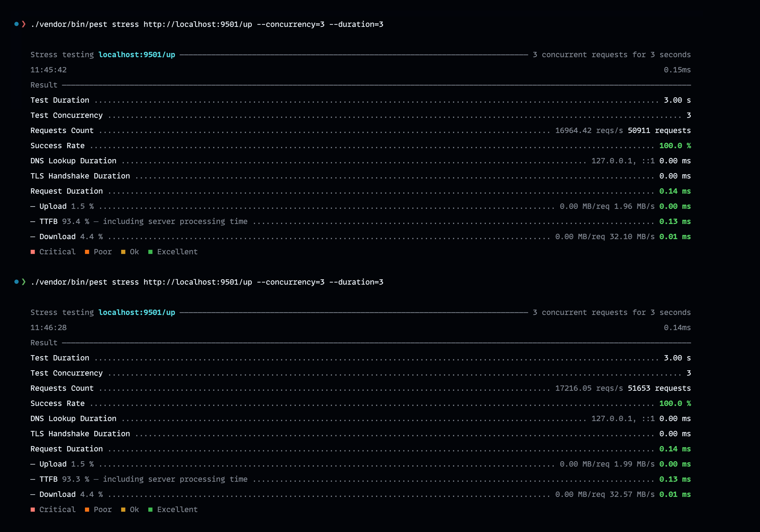Click the 50911 requests value
The width and height of the screenshot is (760, 532).
tap(659, 131)
